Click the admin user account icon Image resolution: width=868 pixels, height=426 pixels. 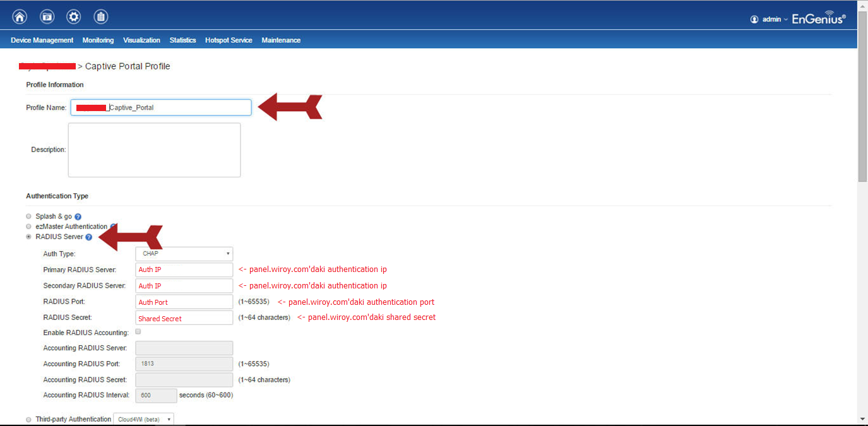pyautogui.click(x=754, y=20)
